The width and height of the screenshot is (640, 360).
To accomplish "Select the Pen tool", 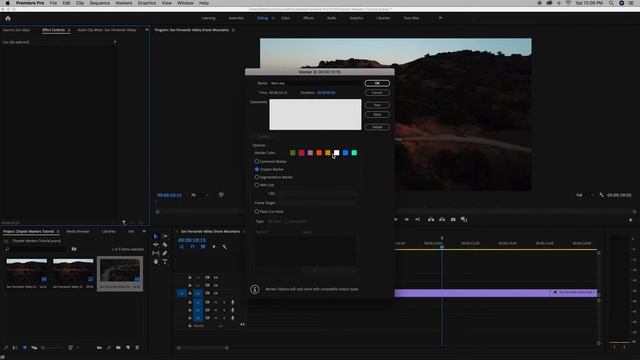I will click(165, 253).
